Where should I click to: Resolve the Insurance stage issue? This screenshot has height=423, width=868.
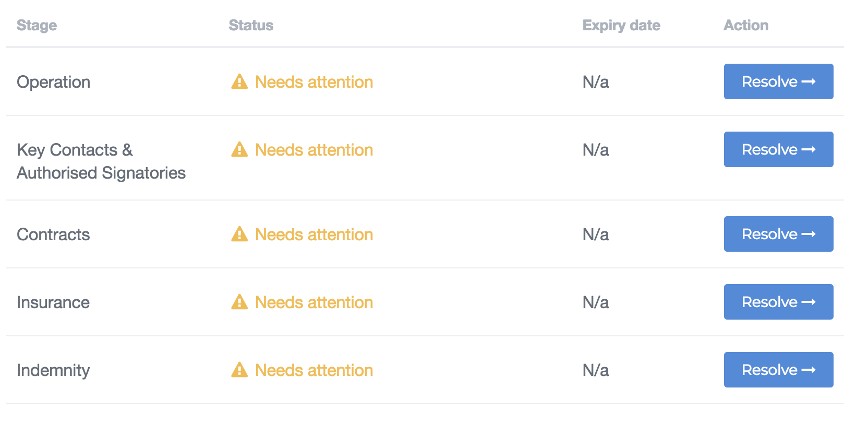click(x=778, y=302)
